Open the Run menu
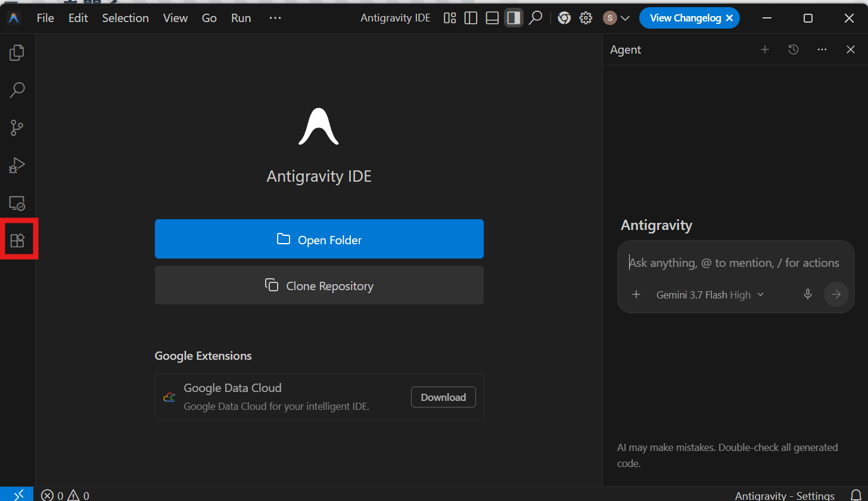868x501 pixels. [x=241, y=18]
